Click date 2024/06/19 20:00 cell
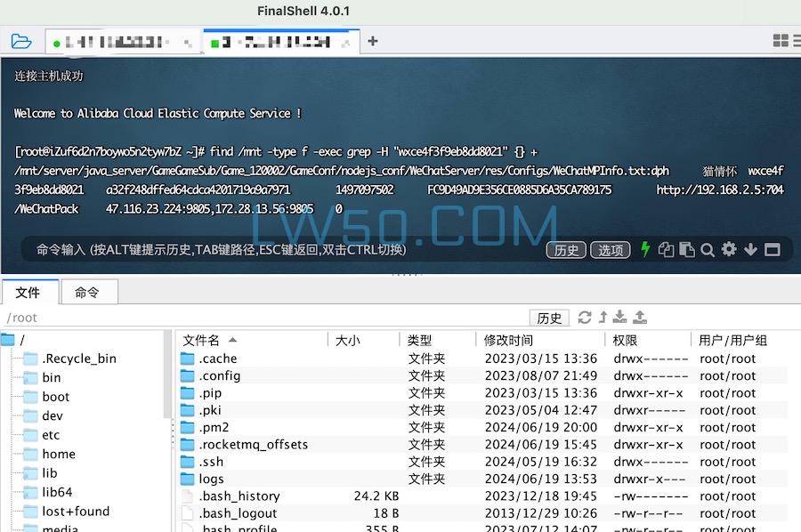The width and height of the screenshot is (801, 532). point(541,427)
